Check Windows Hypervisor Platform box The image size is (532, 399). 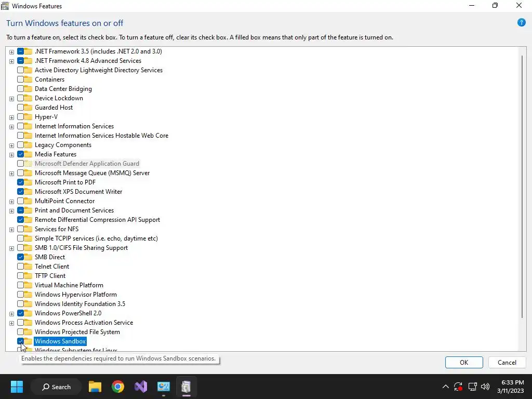click(20, 295)
